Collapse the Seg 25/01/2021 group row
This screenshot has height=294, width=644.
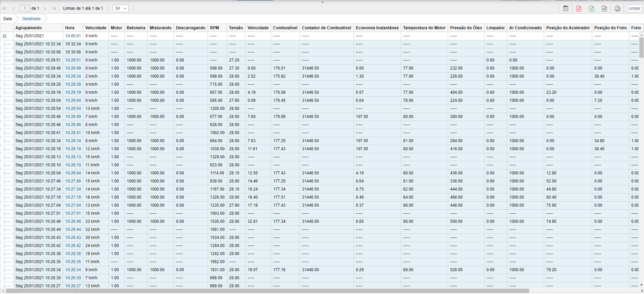tap(5, 36)
